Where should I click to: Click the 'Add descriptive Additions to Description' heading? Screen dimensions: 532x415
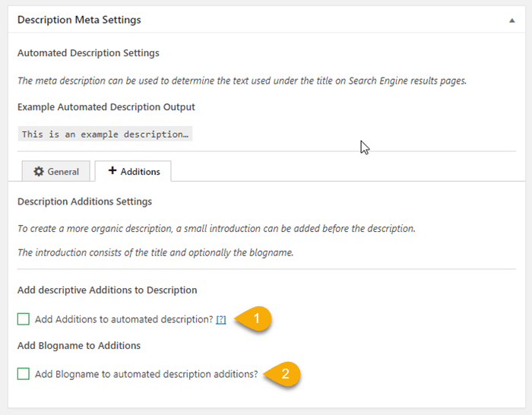point(107,290)
